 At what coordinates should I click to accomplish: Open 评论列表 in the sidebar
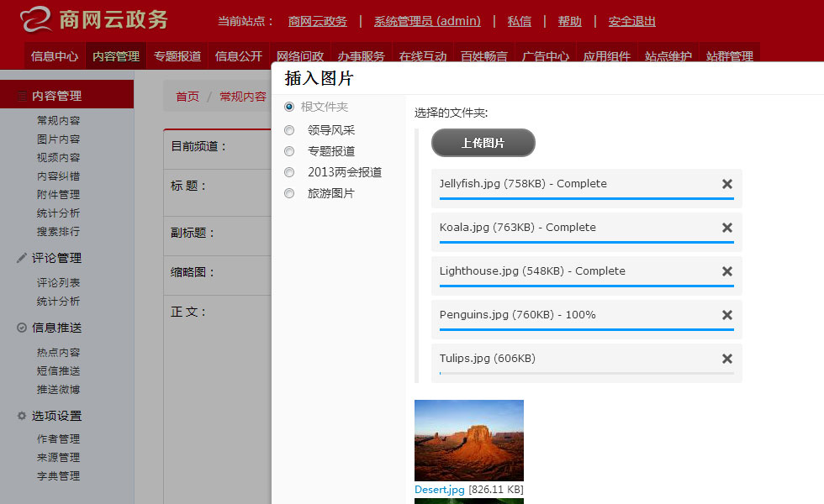click(x=58, y=283)
